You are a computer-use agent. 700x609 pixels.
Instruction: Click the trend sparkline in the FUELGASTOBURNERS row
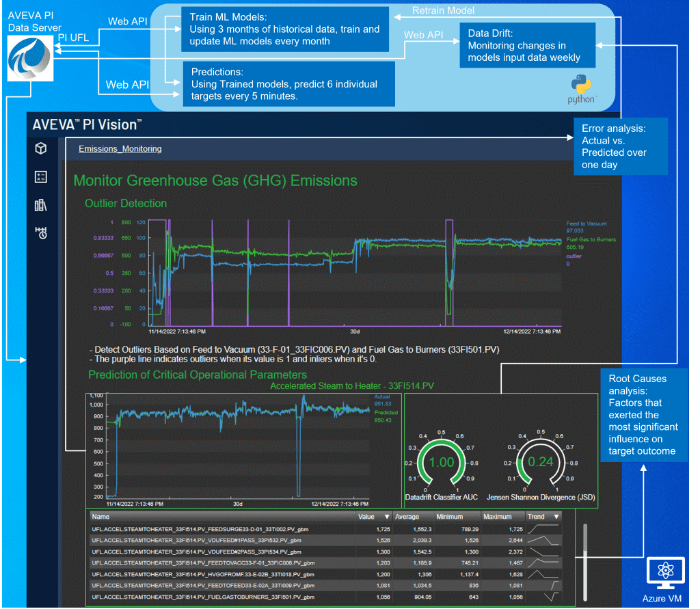[x=552, y=597]
